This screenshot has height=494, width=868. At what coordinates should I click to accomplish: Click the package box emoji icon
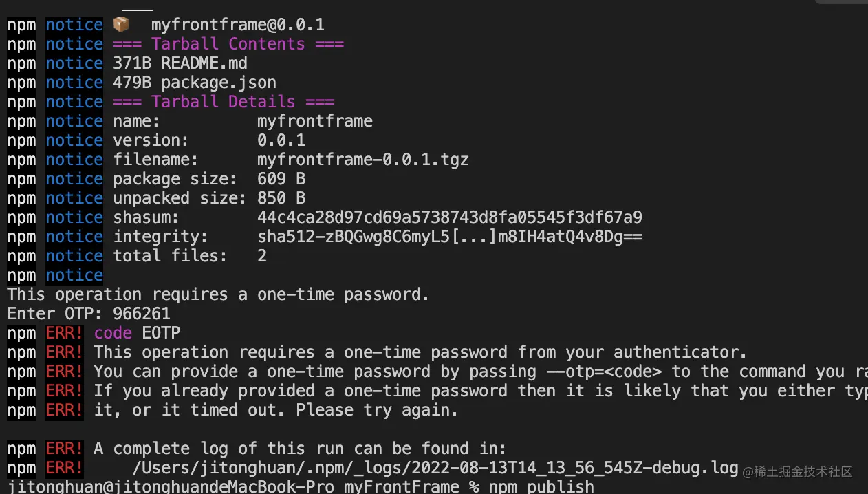click(x=121, y=25)
